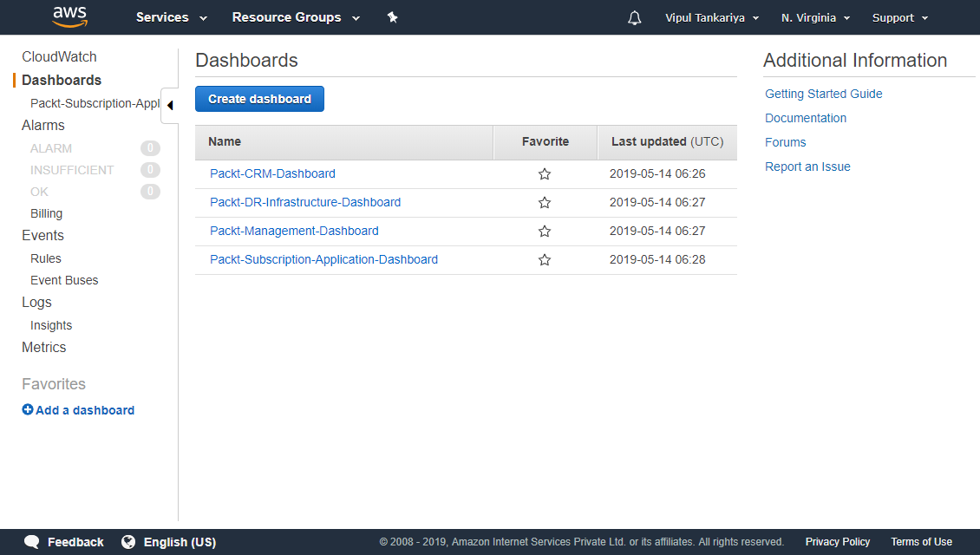Select Alarms in the sidebar

click(x=43, y=126)
